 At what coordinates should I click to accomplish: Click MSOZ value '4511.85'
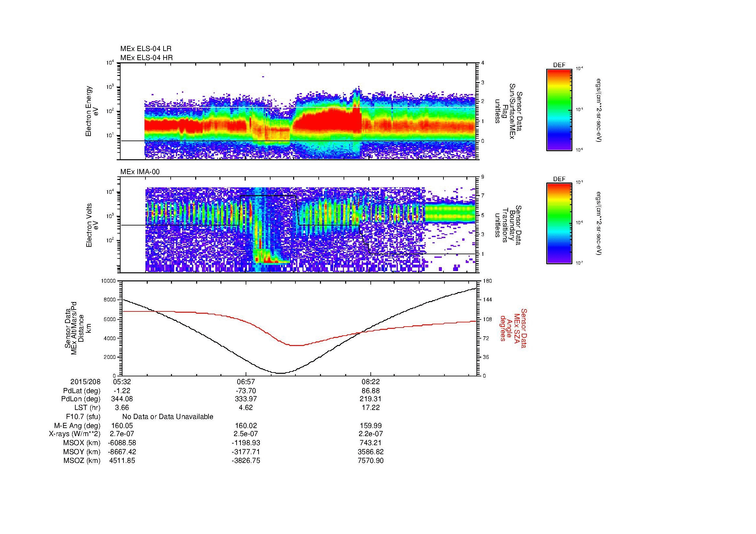click(122, 461)
